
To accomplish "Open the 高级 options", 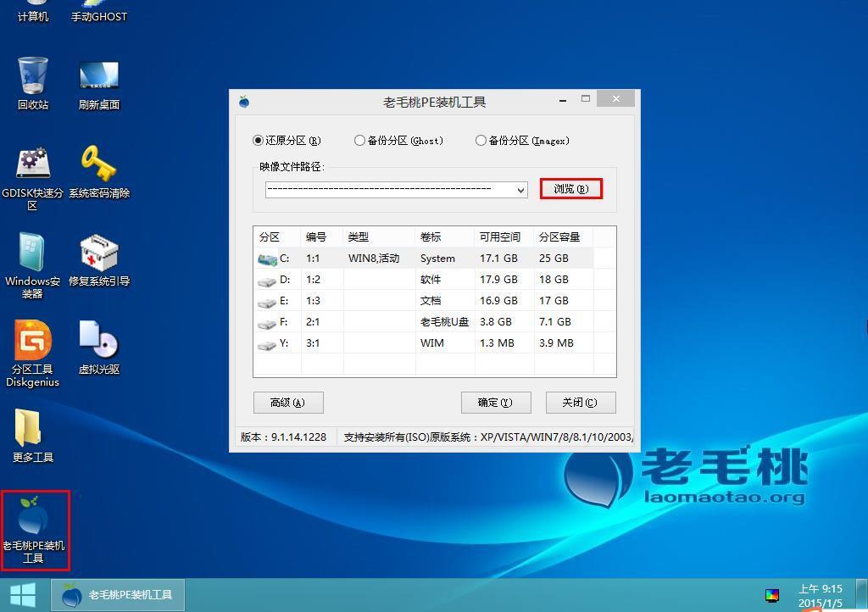I will click(288, 402).
